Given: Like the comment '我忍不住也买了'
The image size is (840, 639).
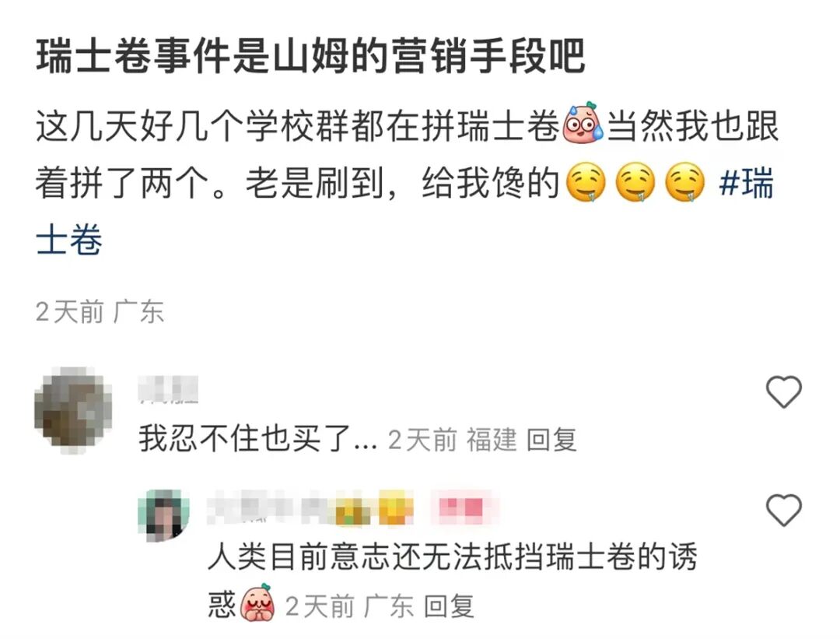Looking at the screenshot, I should point(784,391).
